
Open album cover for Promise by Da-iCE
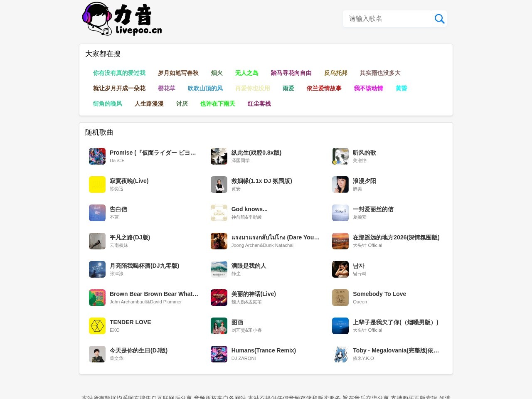97,156
